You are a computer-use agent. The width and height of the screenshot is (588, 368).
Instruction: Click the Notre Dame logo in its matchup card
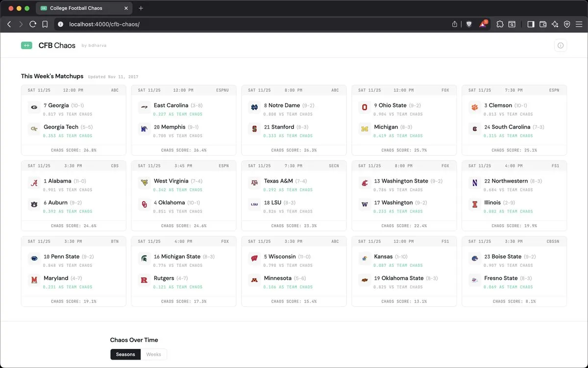(254, 107)
